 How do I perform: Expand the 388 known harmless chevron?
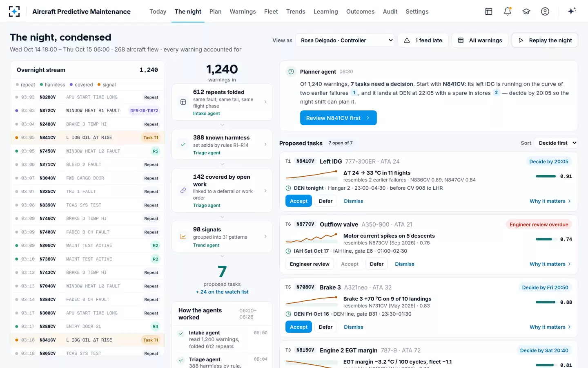(x=265, y=144)
